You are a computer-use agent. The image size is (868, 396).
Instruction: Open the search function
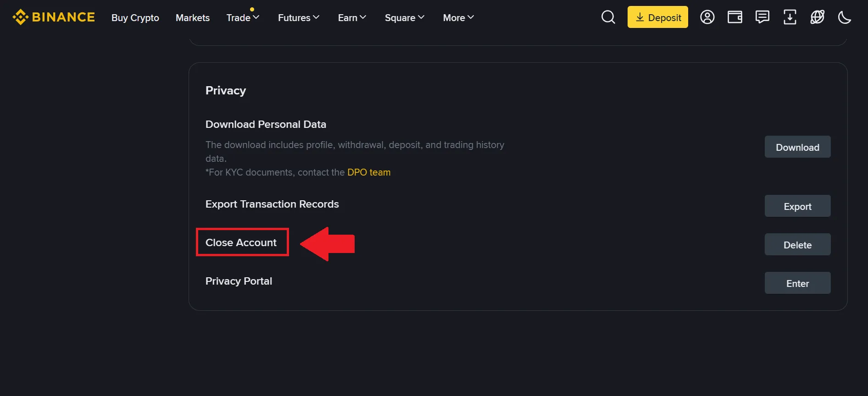pos(608,17)
